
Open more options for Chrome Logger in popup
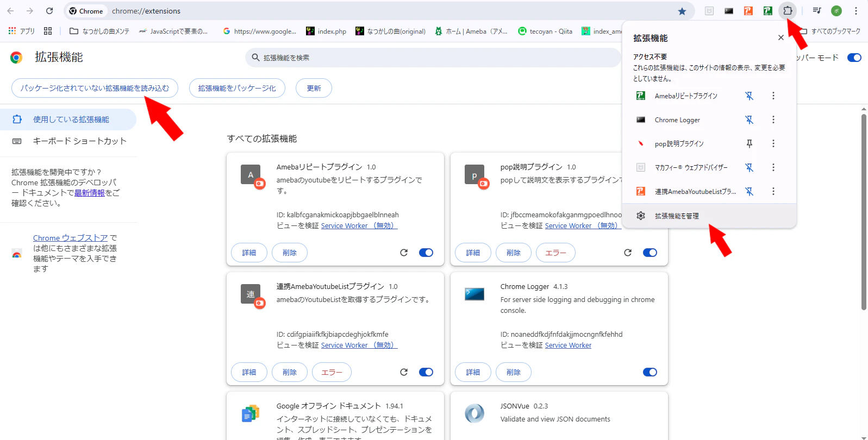[x=773, y=120]
